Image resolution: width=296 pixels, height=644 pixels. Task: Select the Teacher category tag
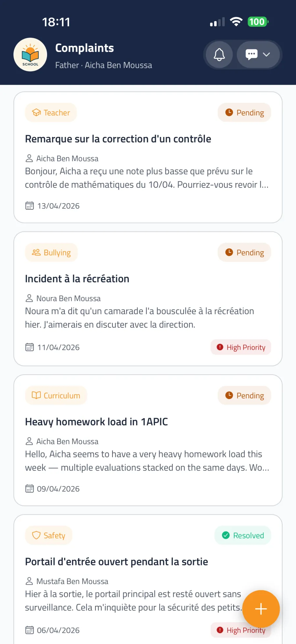[51, 113]
